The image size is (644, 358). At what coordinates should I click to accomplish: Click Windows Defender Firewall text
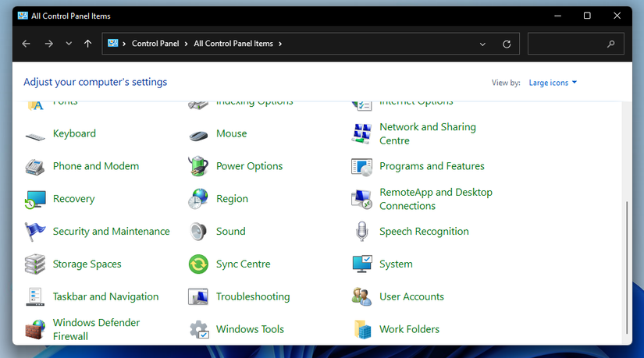point(96,330)
